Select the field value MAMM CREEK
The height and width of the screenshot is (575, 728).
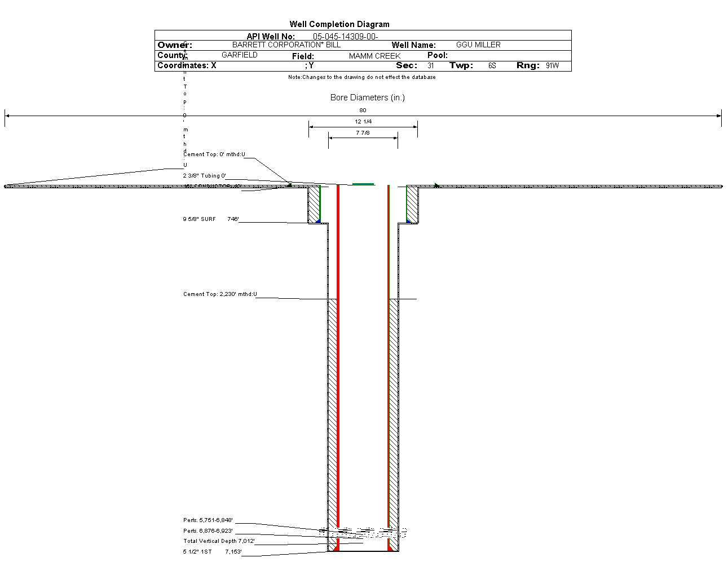point(374,56)
